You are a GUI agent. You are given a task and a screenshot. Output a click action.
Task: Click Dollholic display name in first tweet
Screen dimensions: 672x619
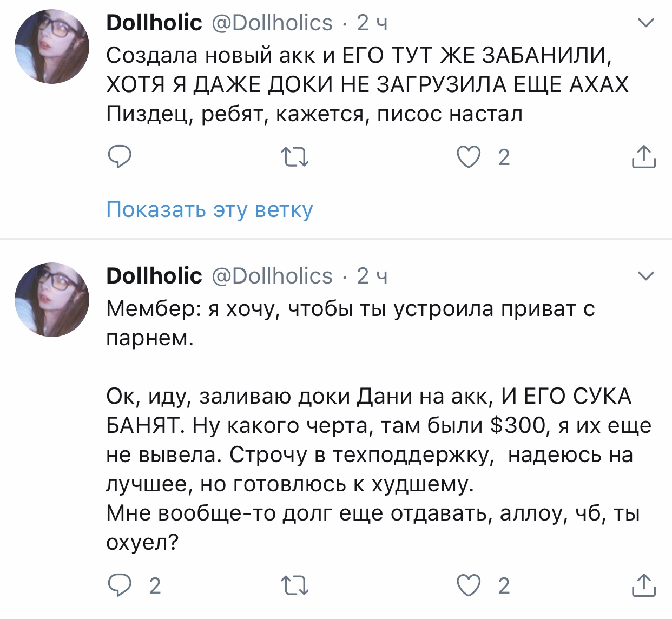[154, 23]
